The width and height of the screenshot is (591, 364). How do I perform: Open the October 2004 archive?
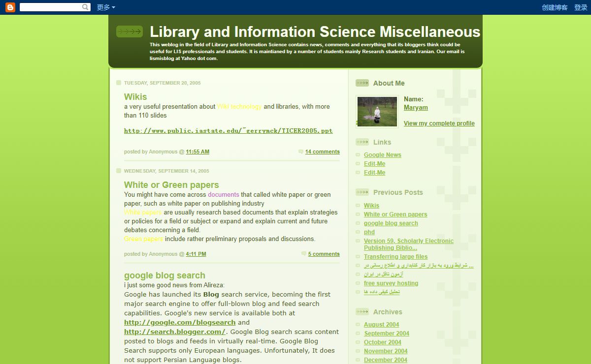[383, 342]
